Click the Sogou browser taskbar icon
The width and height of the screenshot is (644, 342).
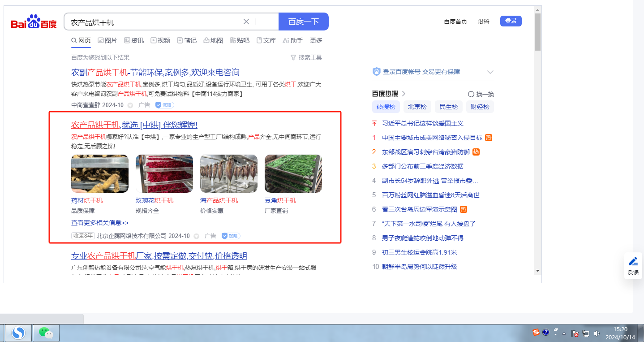(x=18, y=333)
